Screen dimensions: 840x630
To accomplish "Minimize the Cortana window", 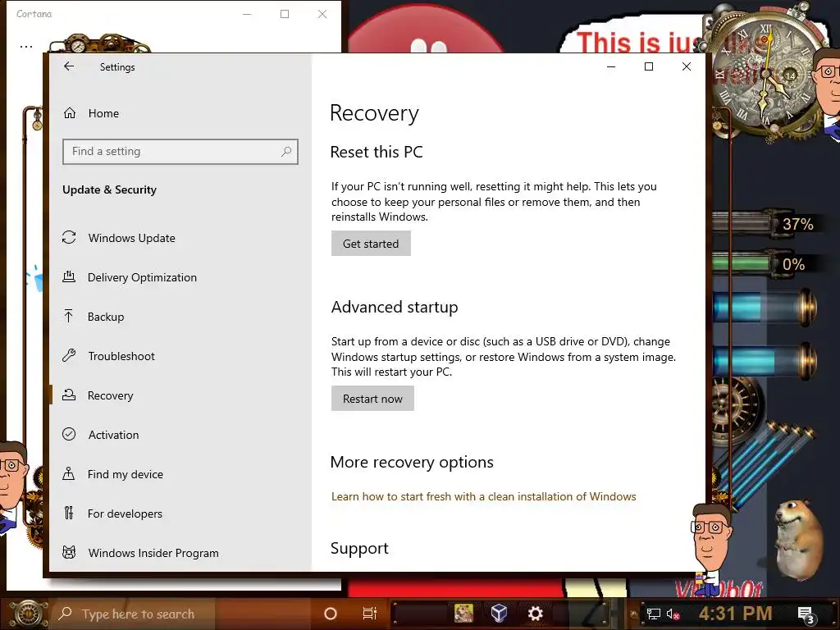I will tap(247, 14).
